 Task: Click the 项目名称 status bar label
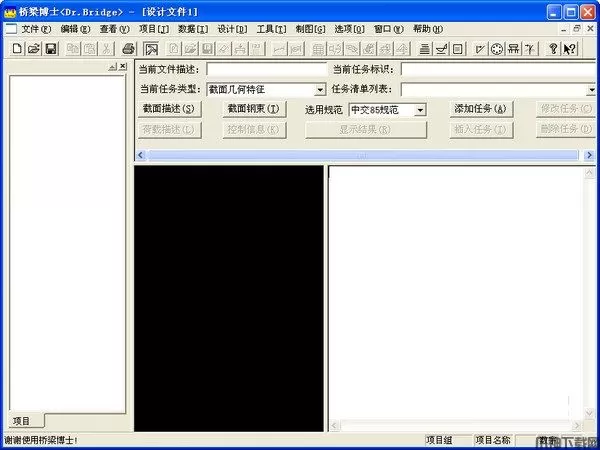(493, 440)
